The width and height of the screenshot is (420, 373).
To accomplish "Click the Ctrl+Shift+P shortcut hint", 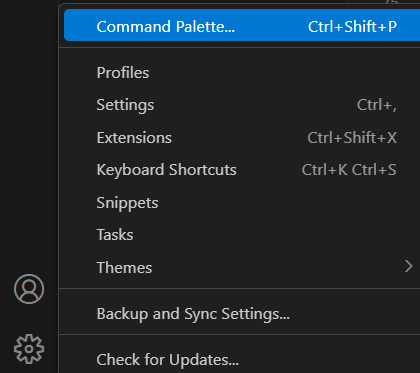I will tap(352, 27).
